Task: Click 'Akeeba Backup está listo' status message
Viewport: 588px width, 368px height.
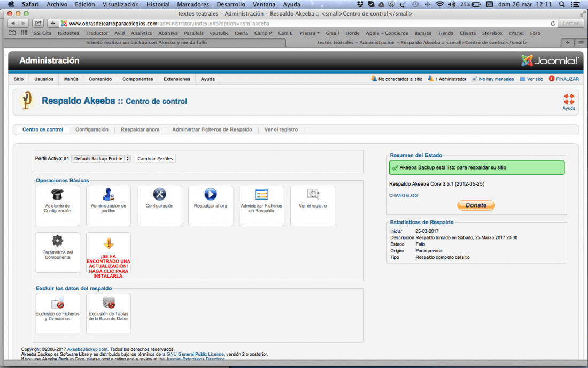Action: [x=477, y=167]
